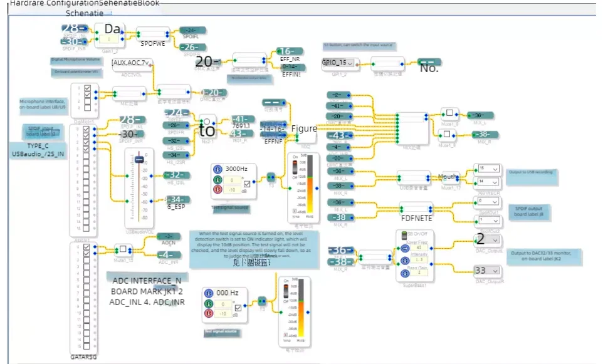Toggle the Mute1_15 checkbox

coord(123,249)
